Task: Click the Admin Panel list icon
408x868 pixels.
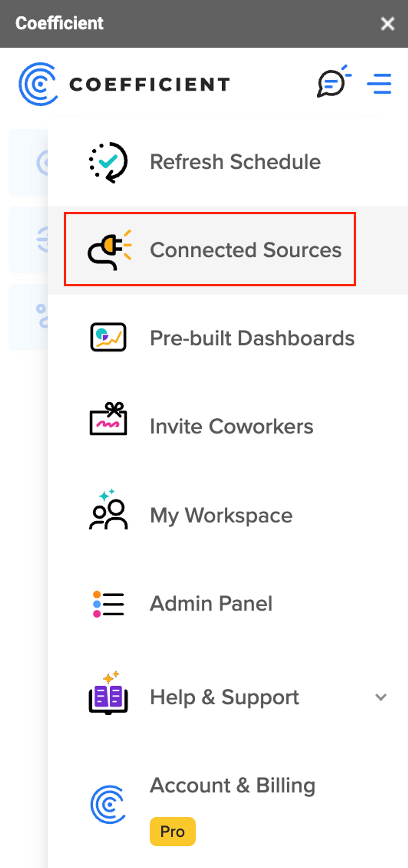Action: [108, 604]
